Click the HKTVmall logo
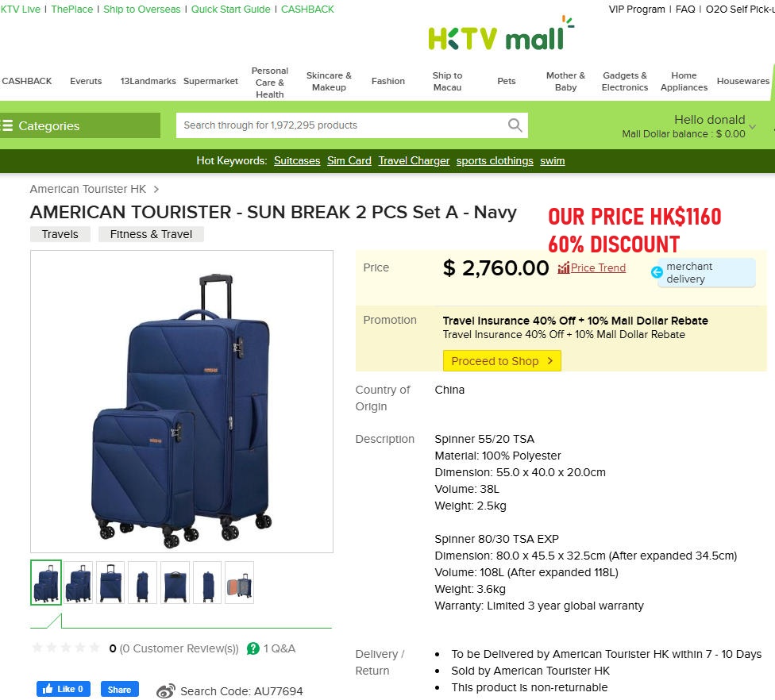775x700 pixels. (x=500, y=35)
